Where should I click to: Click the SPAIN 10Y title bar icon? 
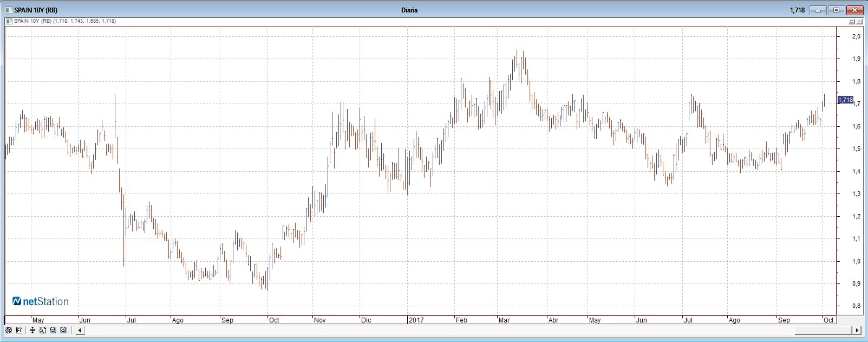(x=9, y=10)
